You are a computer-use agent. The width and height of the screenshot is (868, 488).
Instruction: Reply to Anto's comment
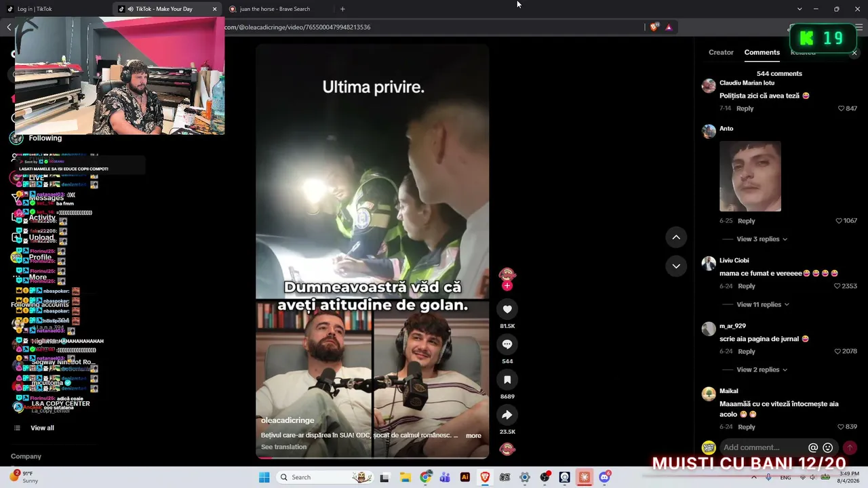point(746,221)
